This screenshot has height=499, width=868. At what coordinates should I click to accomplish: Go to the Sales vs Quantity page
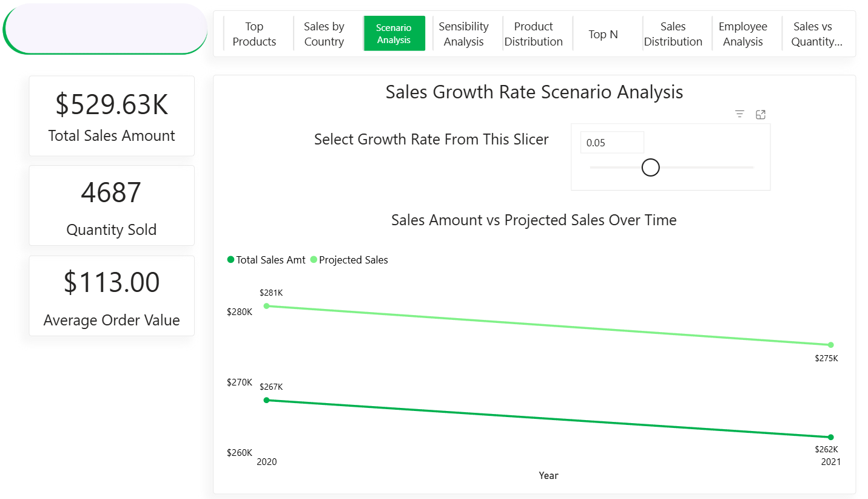(x=813, y=33)
